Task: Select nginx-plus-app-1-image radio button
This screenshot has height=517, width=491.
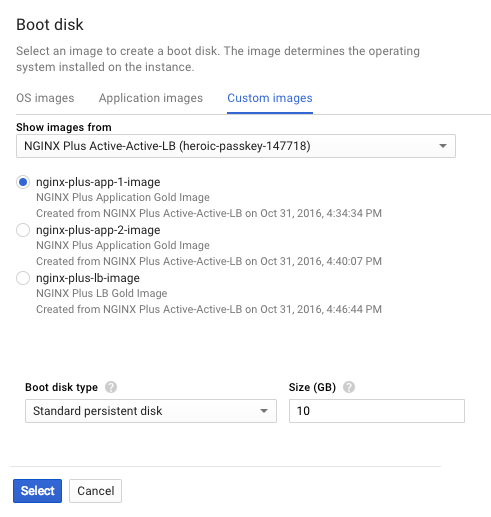Action: tap(23, 182)
